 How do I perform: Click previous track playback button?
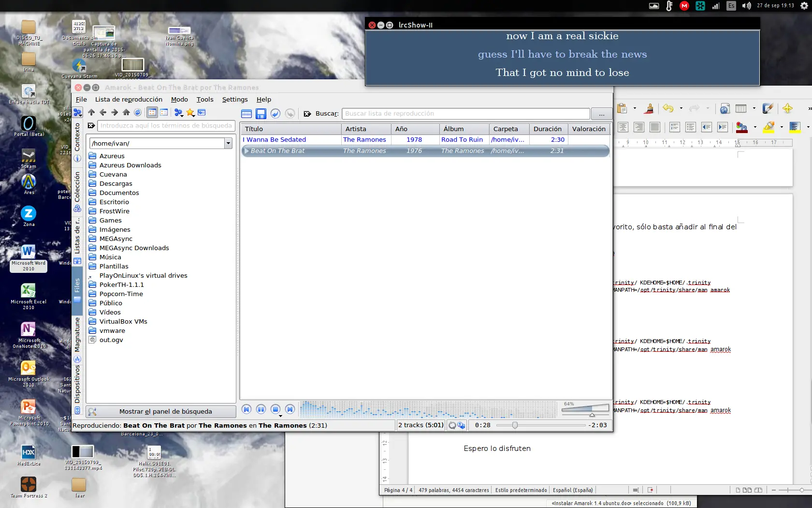(x=246, y=409)
